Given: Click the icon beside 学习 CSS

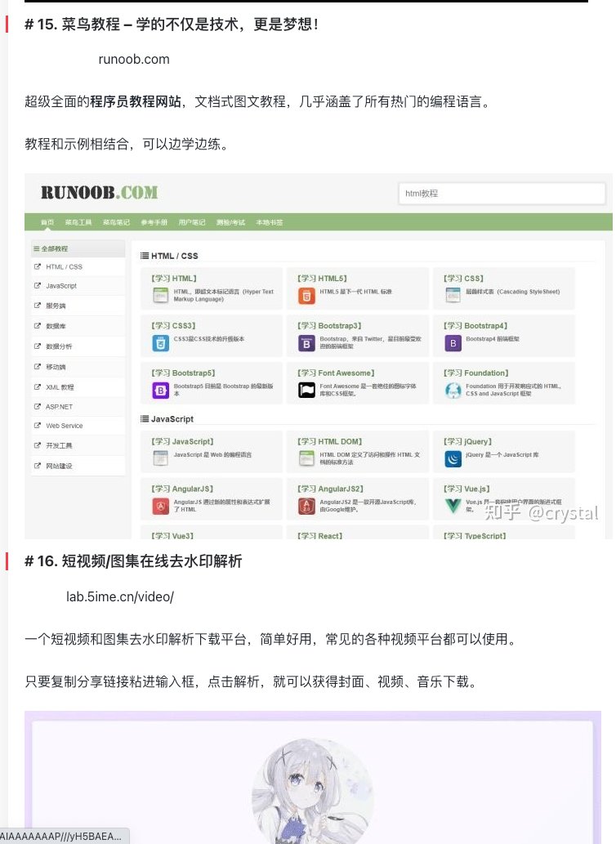Looking at the screenshot, I should pos(453,295).
